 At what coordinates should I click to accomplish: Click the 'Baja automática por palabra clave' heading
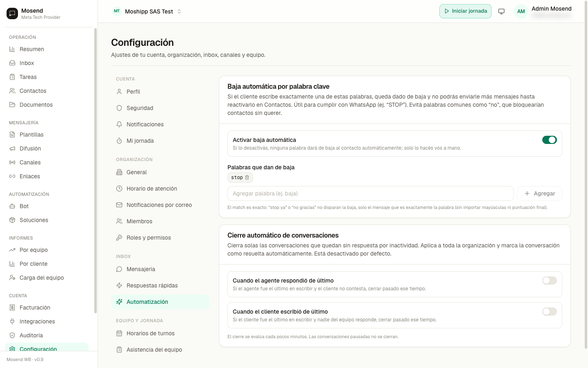(278, 86)
